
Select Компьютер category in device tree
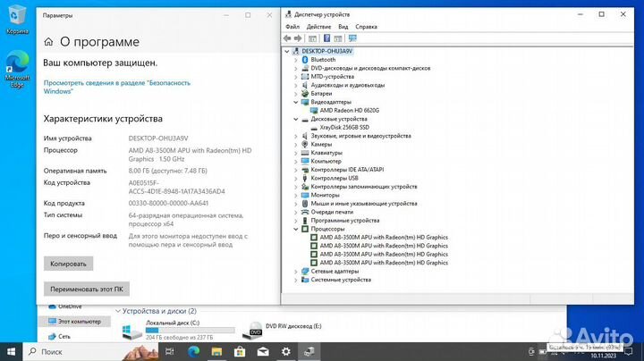pyautogui.click(x=326, y=161)
